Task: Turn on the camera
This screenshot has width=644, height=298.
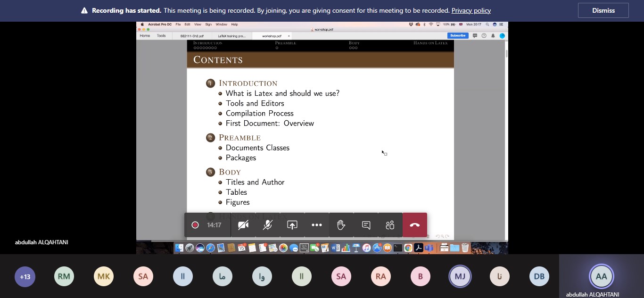Action: tap(243, 225)
